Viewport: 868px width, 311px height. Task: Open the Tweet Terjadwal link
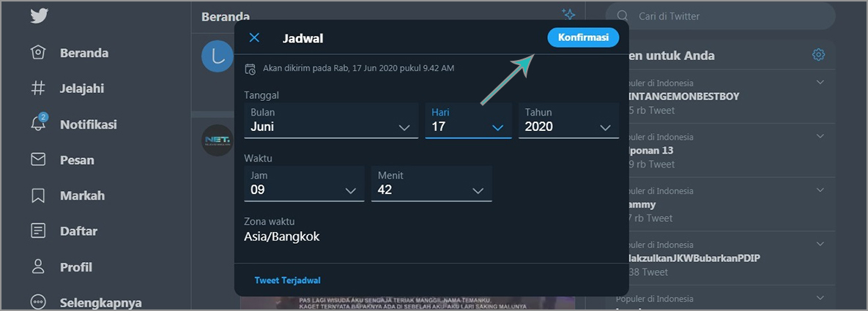tap(287, 280)
